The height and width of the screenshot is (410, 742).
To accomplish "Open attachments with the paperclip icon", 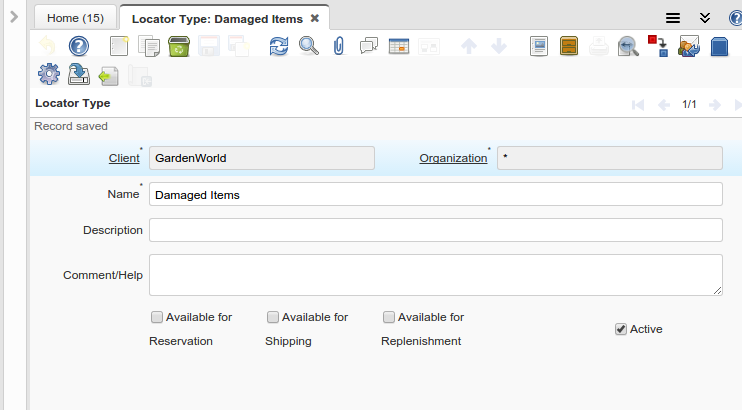I will point(338,46).
